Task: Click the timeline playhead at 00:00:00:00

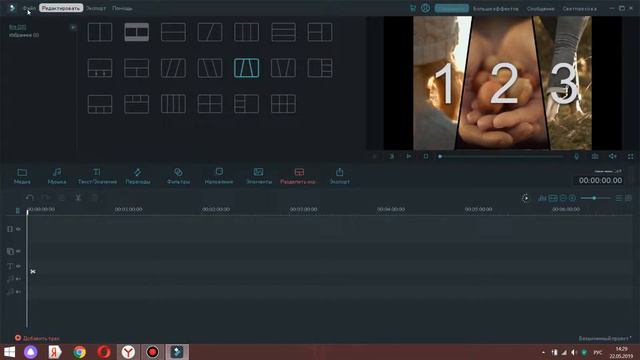Action: coord(27,212)
